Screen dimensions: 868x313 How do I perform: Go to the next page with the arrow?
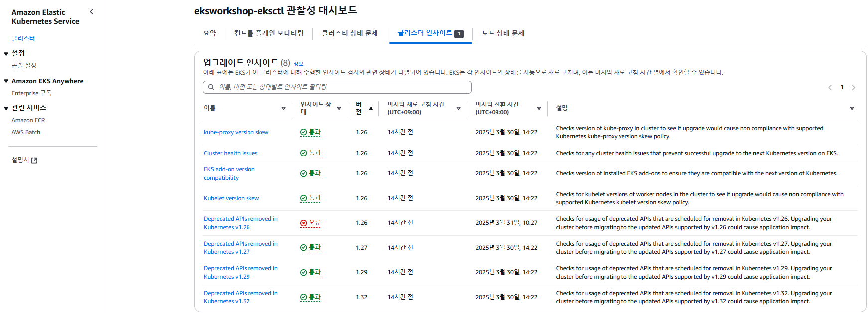pyautogui.click(x=853, y=87)
